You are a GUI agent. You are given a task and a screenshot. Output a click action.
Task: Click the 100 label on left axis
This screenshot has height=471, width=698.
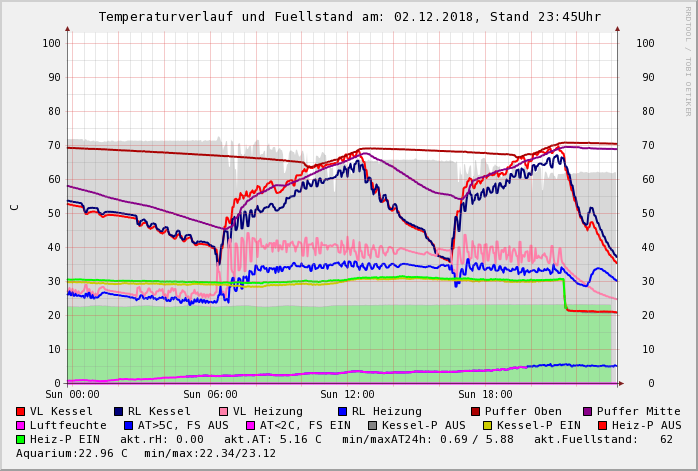51,43
